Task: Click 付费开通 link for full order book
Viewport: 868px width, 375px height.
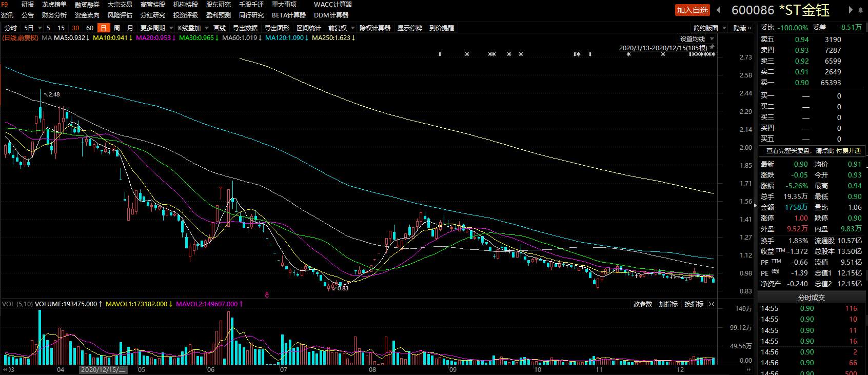Action: 849,151
